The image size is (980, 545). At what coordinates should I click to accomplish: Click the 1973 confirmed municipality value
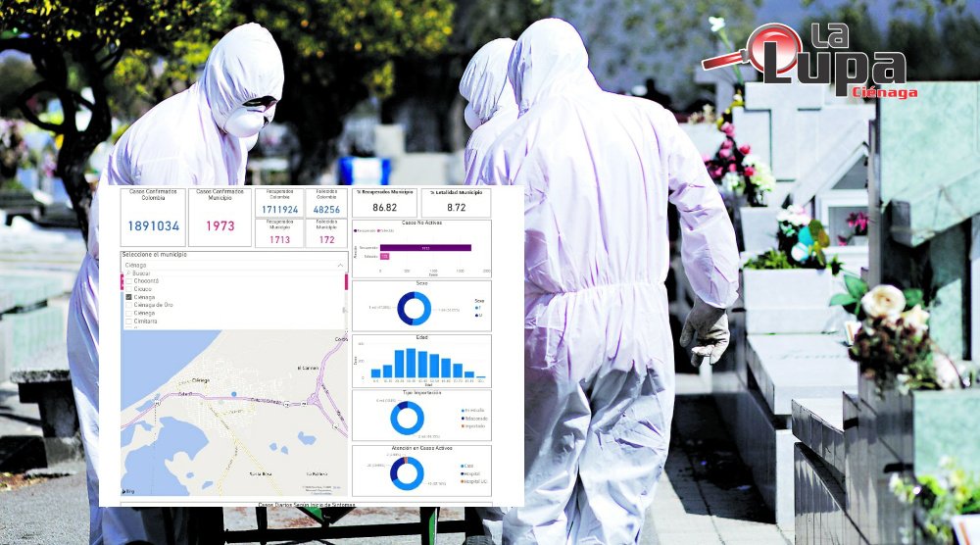coord(220,225)
